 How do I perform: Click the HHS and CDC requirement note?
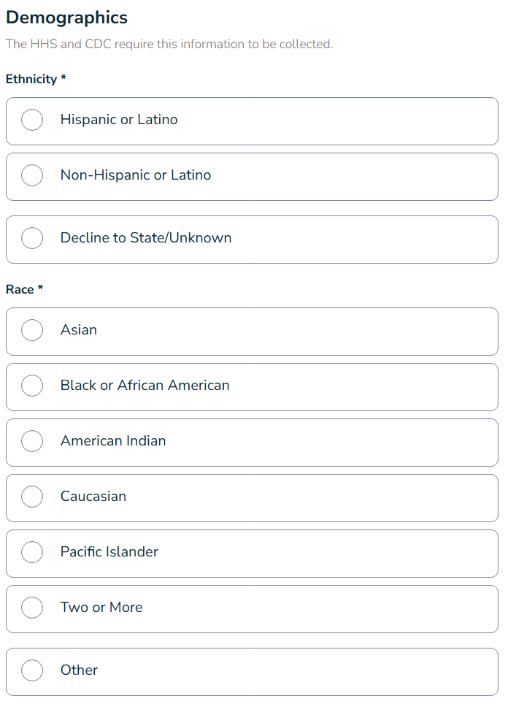click(169, 44)
